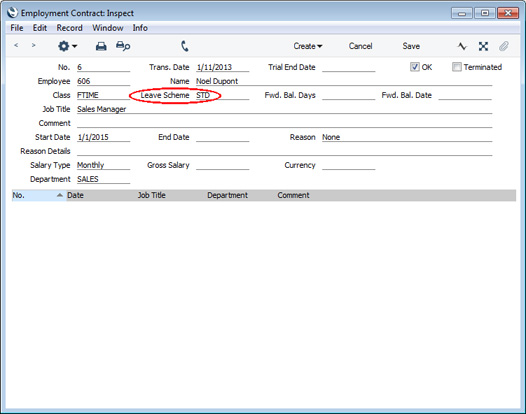Open the Window menu
Image resolution: width=526 pixels, height=414 pixels.
pos(108,28)
